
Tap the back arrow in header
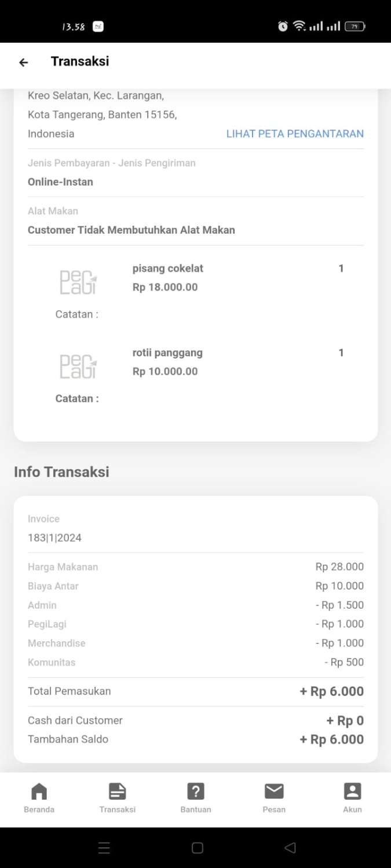(24, 62)
